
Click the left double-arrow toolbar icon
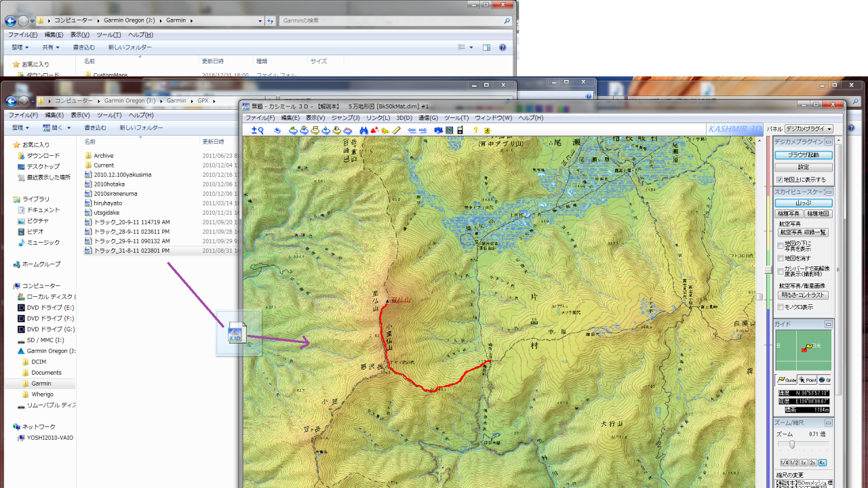pyautogui.click(x=412, y=130)
